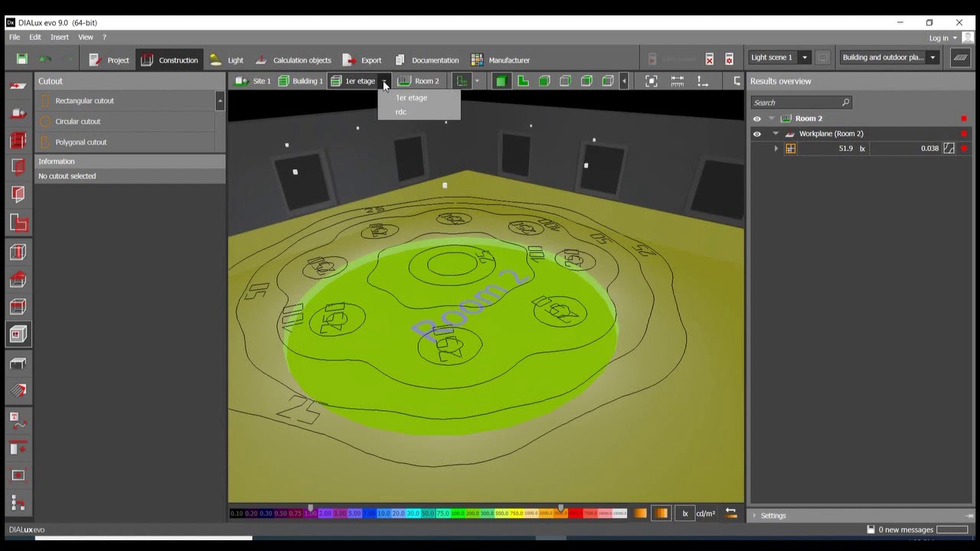Image resolution: width=980 pixels, height=551 pixels.
Task: Click the floor plan view icon
Action: [461, 81]
